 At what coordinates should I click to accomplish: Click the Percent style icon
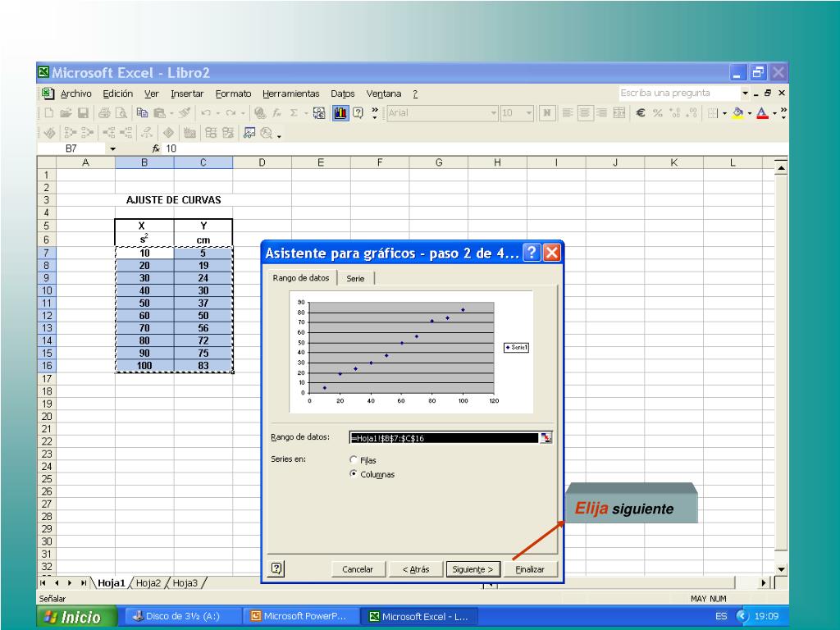coord(658,112)
